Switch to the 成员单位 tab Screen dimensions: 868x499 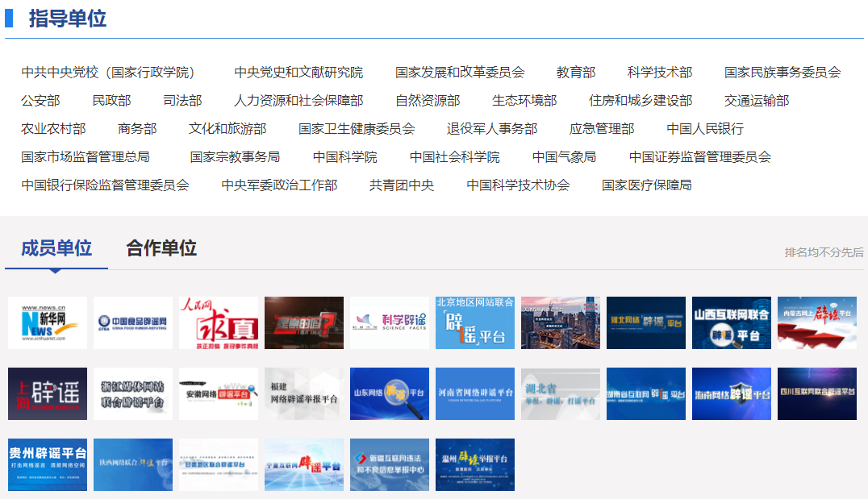tap(56, 248)
